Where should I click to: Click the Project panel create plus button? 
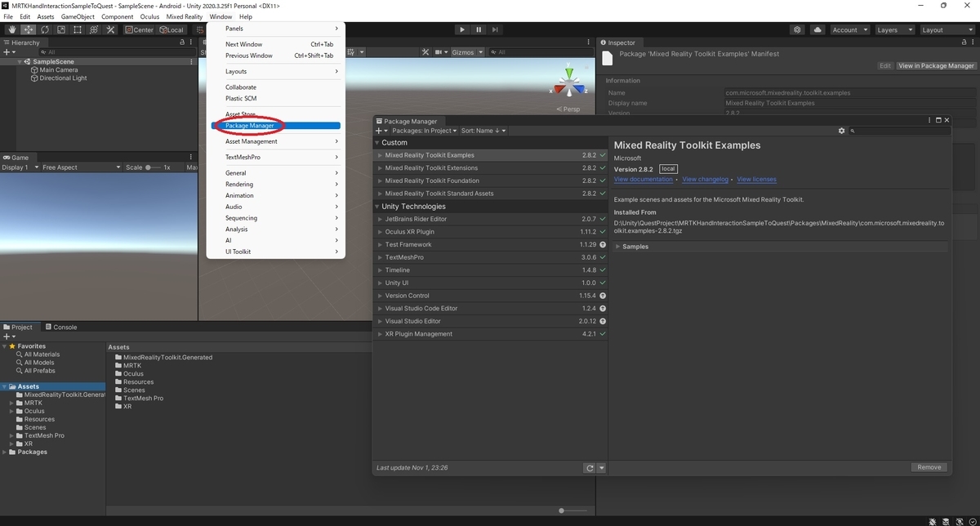[9, 337]
